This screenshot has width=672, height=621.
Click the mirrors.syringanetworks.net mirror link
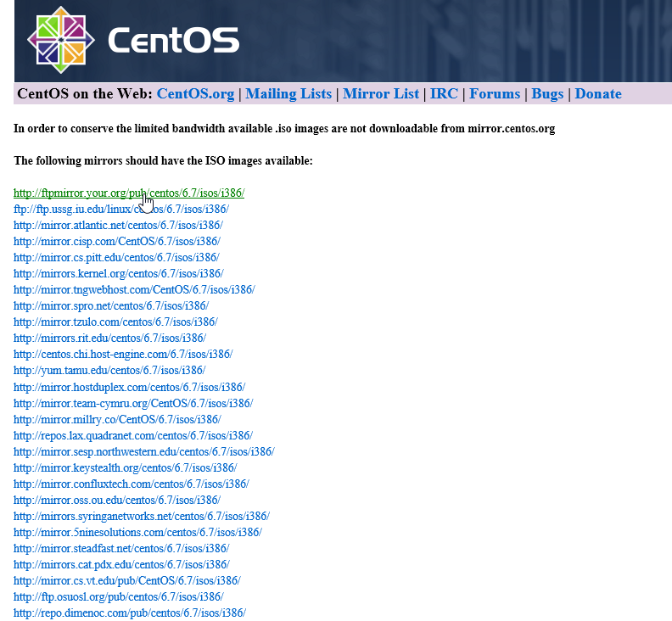point(142,517)
